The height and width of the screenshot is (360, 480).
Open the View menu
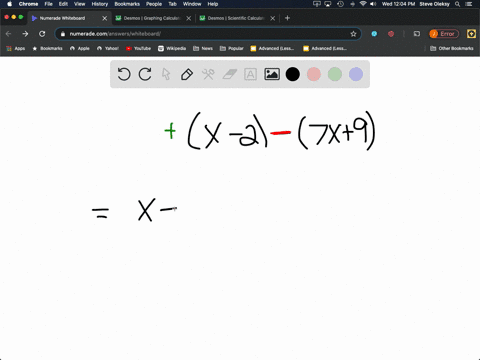pyautogui.click(x=79, y=4)
